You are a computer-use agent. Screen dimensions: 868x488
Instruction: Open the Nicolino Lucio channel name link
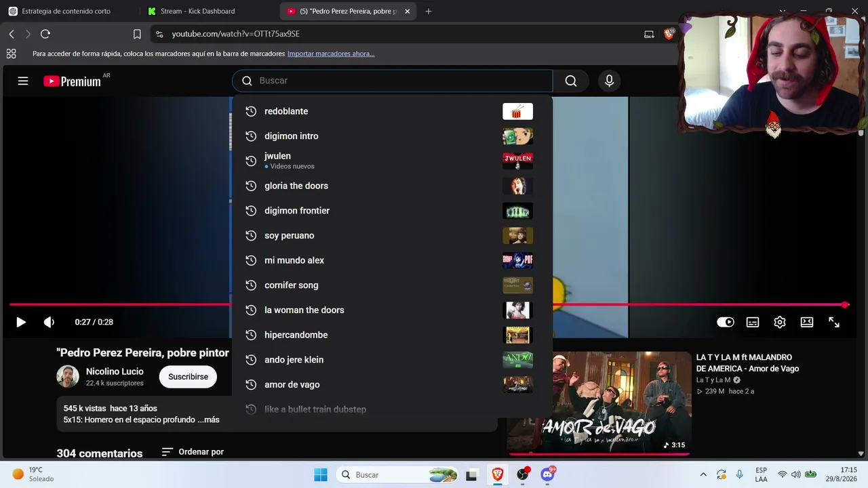coord(115,371)
